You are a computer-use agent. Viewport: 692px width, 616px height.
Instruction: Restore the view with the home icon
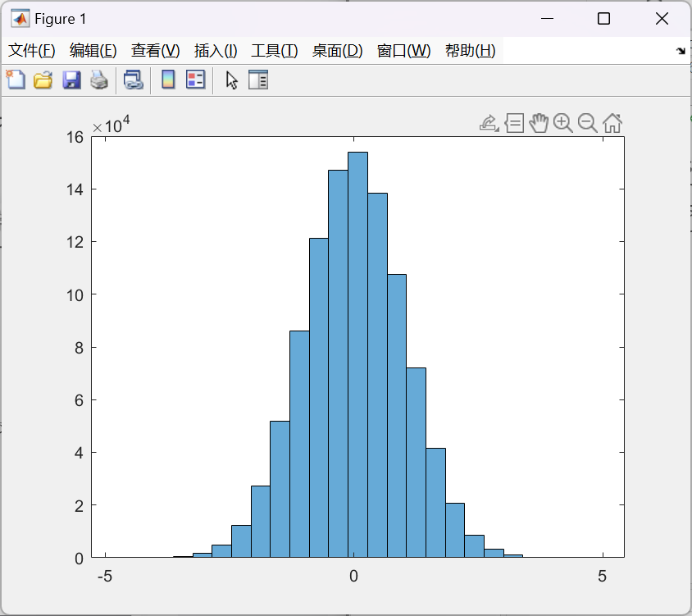coord(612,123)
